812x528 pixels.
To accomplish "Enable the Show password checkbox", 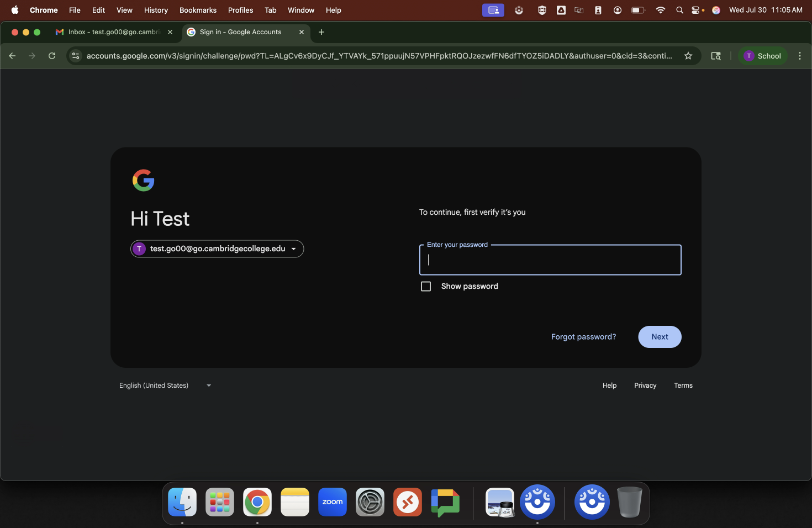I will 426,286.
